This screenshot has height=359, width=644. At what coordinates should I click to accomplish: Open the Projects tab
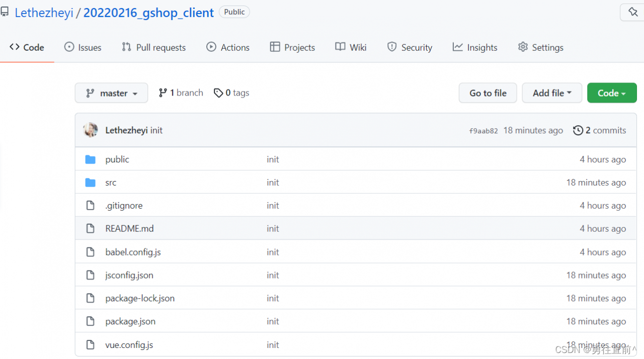(x=292, y=47)
